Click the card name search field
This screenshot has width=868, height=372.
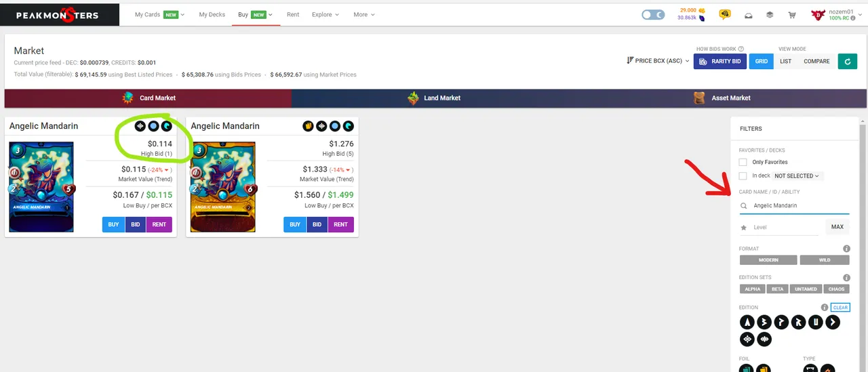pos(794,205)
